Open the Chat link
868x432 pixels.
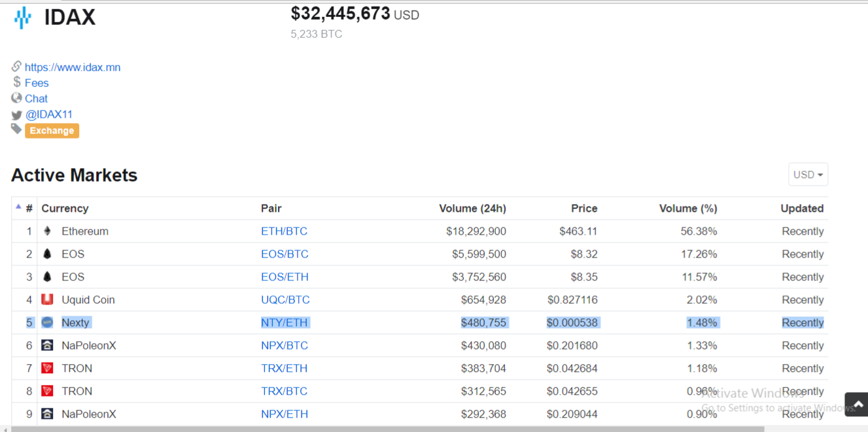click(x=36, y=99)
